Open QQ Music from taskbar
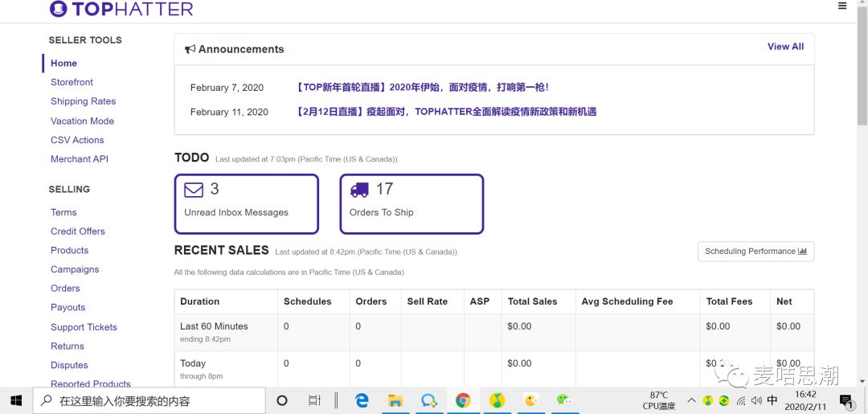This screenshot has width=868, height=414. point(497,400)
